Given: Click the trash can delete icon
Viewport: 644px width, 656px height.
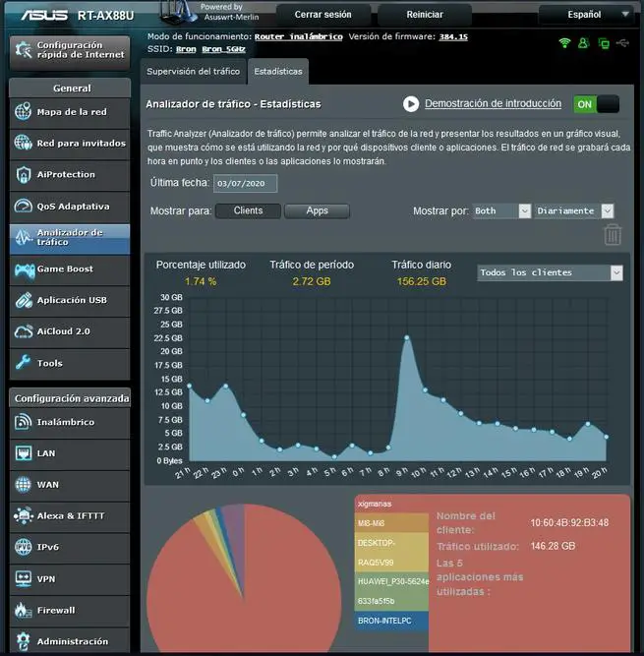Looking at the screenshot, I should pos(613,235).
